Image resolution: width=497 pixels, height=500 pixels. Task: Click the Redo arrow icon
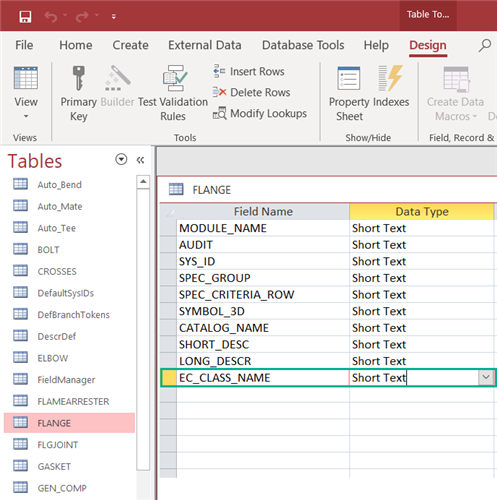(82, 16)
